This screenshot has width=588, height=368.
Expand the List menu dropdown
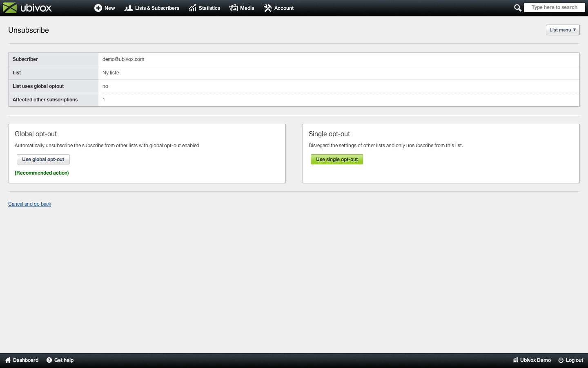pos(563,30)
